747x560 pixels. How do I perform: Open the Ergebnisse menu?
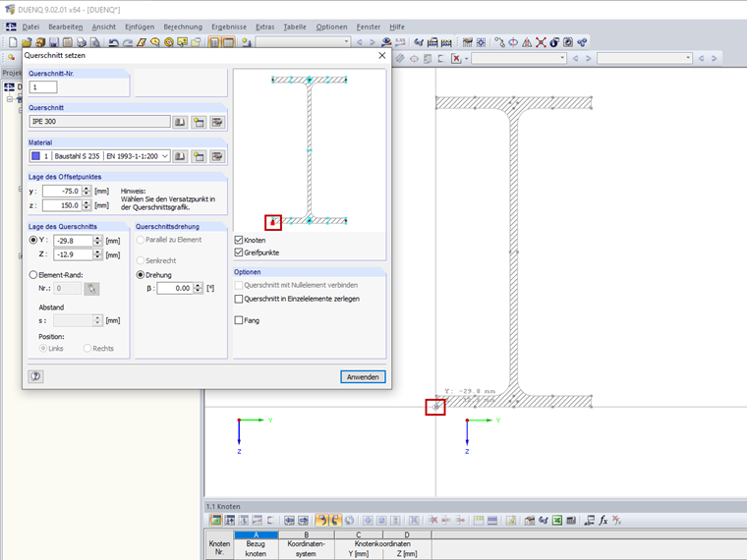point(229,27)
